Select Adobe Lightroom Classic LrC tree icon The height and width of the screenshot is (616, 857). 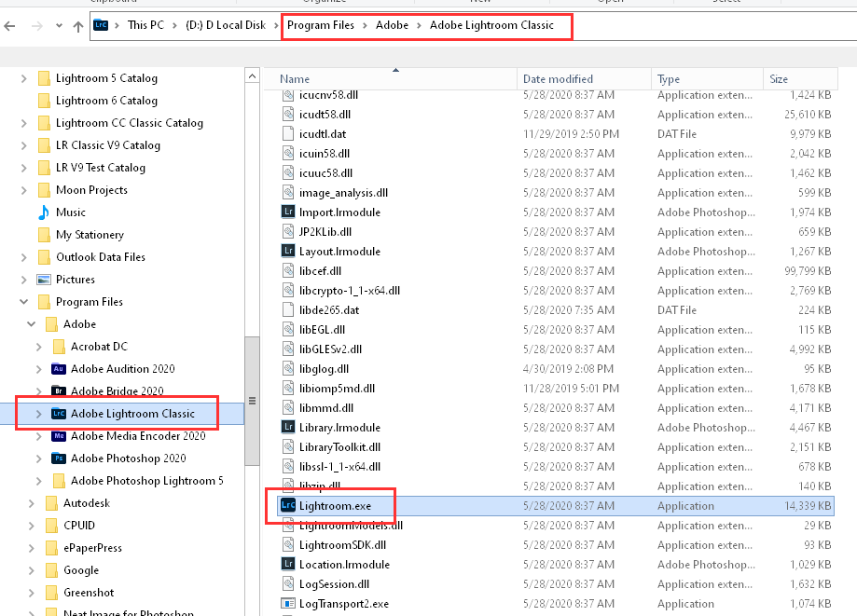point(59,414)
